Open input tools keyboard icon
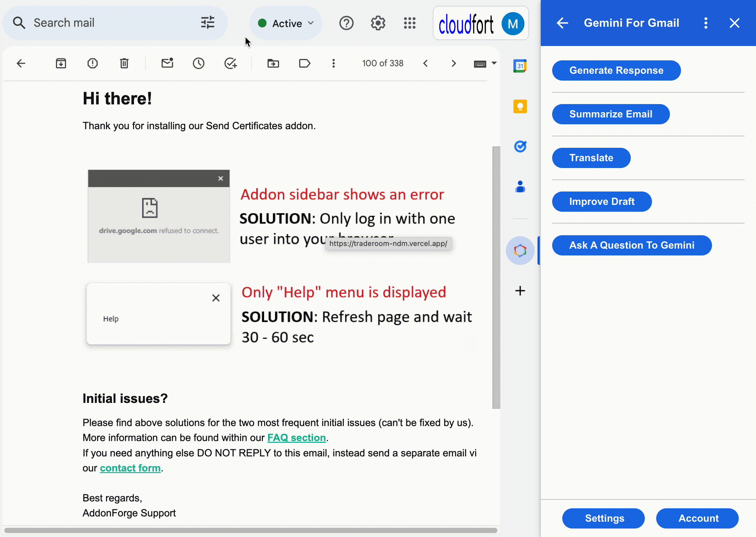This screenshot has width=756, height=537. pos(480,64)
